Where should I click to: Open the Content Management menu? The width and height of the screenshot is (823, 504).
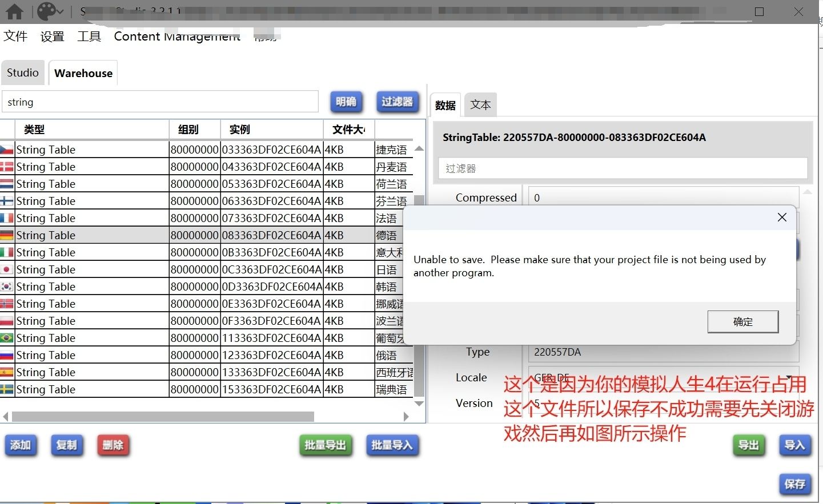tap(177, 37)
